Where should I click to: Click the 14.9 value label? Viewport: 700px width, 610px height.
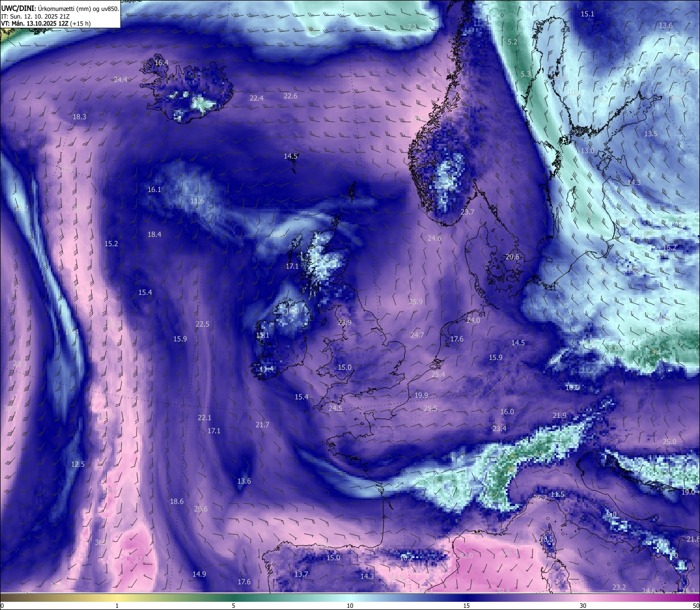199,574
